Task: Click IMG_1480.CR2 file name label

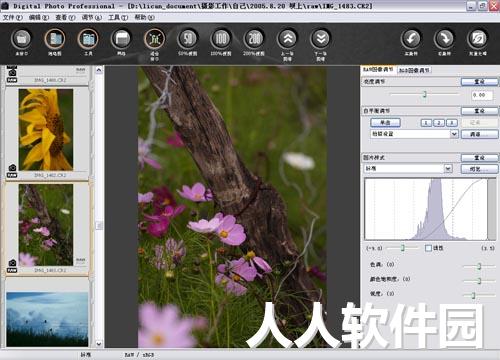Action: coord(50,80)
